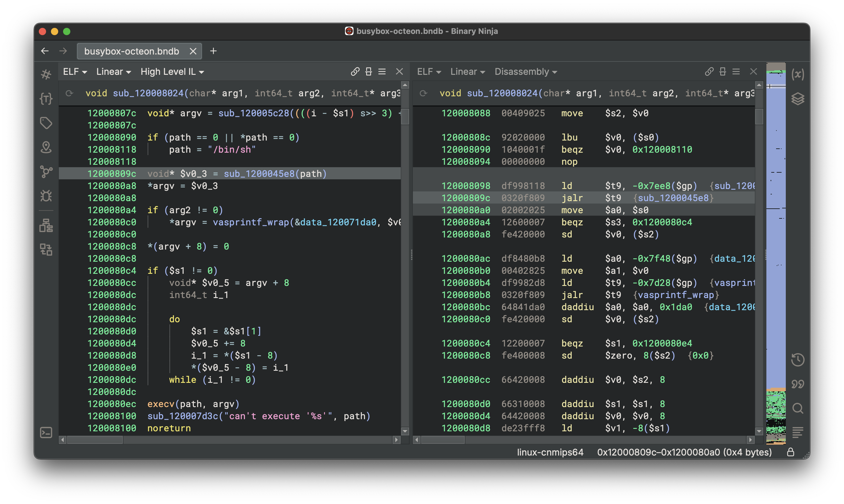Toggle sync link icon in left pane
The width and height of the screenshot is (844, 504).
(x=355, y=72)
